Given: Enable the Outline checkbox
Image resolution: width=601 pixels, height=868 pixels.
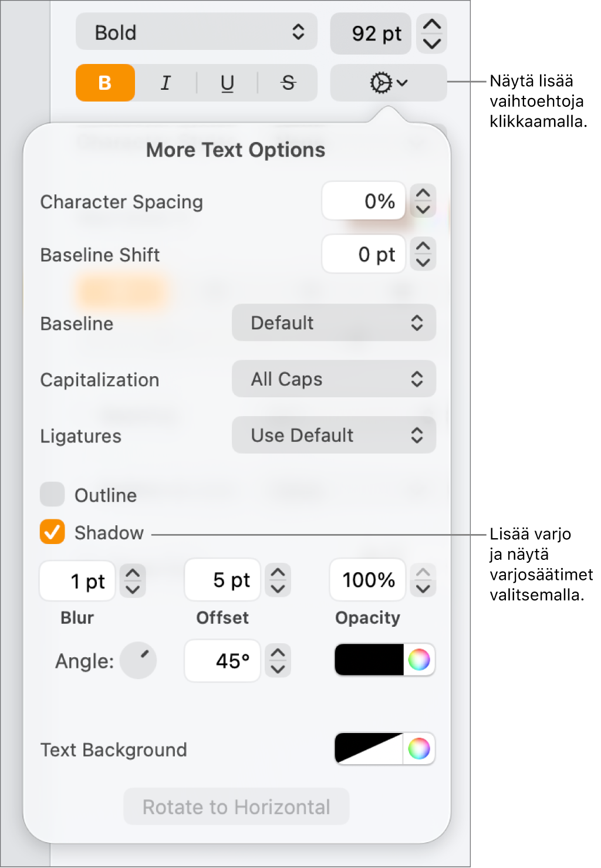Looking at the screenshot, I should [52, 495].
